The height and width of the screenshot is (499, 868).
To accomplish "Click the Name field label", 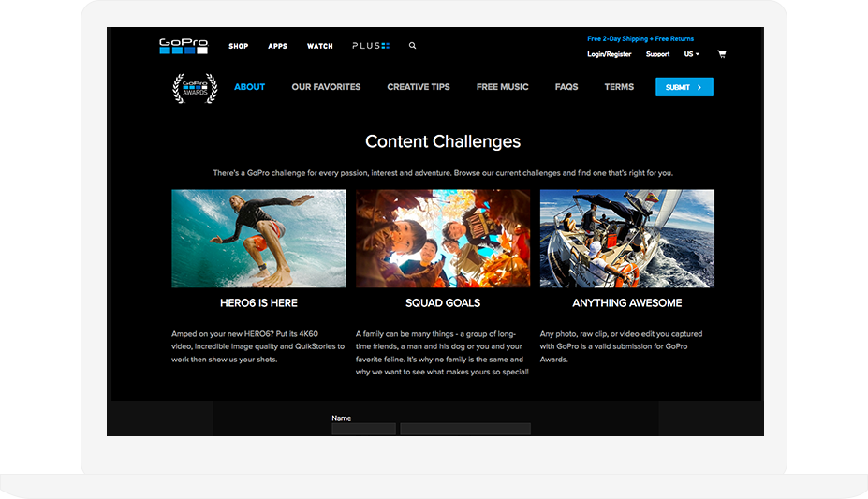I will coord(342,418).
